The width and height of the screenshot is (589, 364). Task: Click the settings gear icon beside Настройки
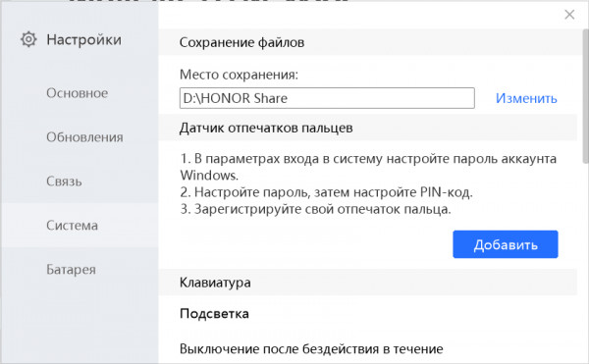click(28, 39)
